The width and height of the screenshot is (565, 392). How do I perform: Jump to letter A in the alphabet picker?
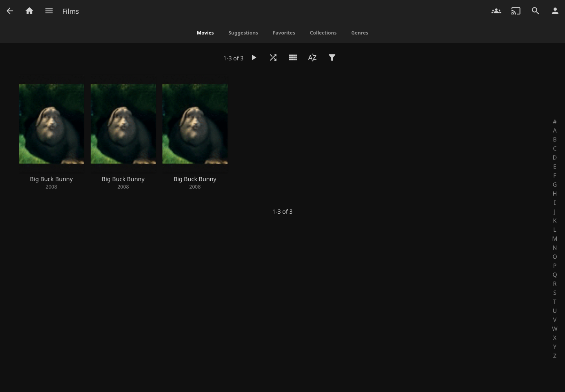coord(555,130)
